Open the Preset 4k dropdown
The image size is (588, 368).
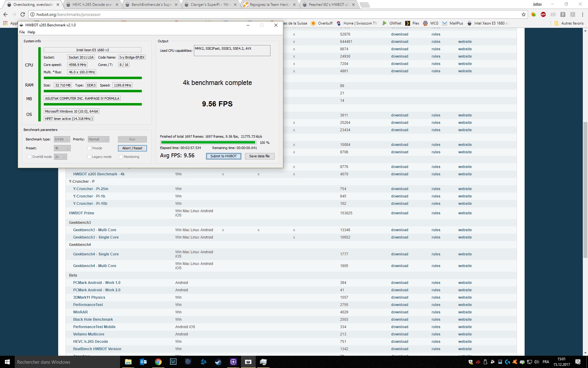tap(62, 148)
